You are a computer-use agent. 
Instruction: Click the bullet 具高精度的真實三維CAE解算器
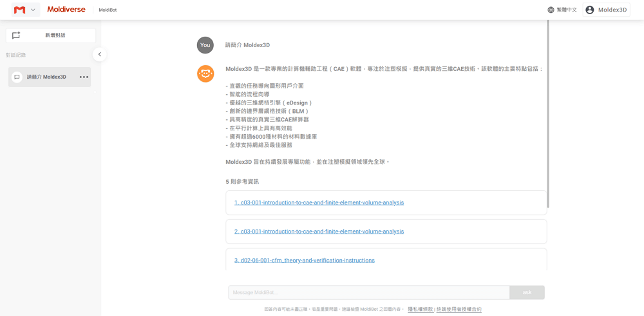[267, 120]
